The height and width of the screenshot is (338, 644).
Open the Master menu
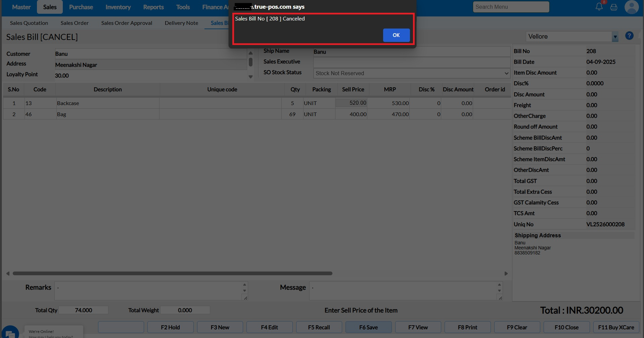pyautogui.click(x=21, y=7)
